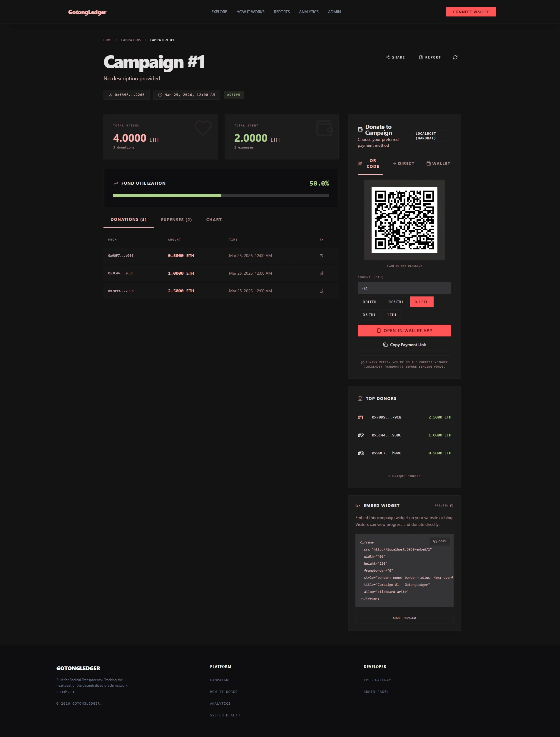
Task: Copy the payment link
Action: tap(404, 344)
